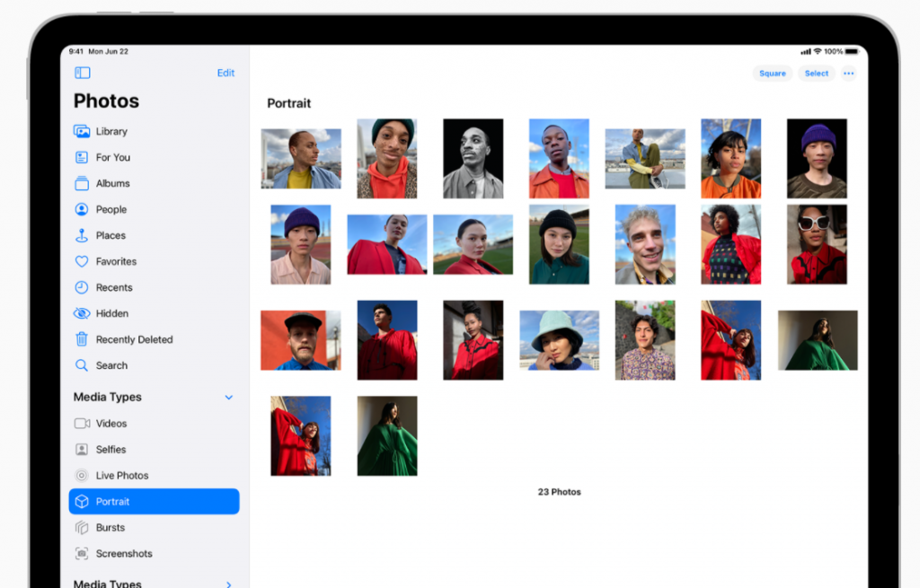Click the '23 Photos' count text
This screenshot has height=588, width=920.
coord(559,492)
